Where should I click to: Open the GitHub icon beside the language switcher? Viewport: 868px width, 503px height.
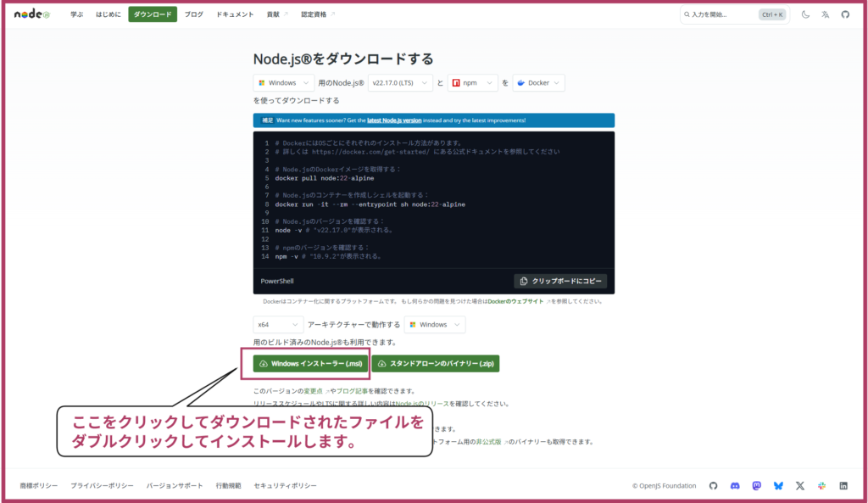pos(845,14)
